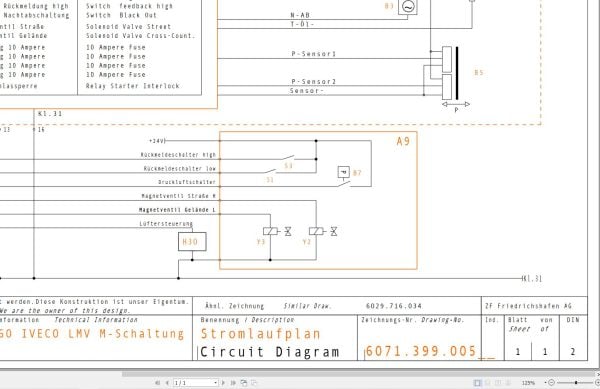Click the B7 pressure switch symbol

tap(344, 172)
